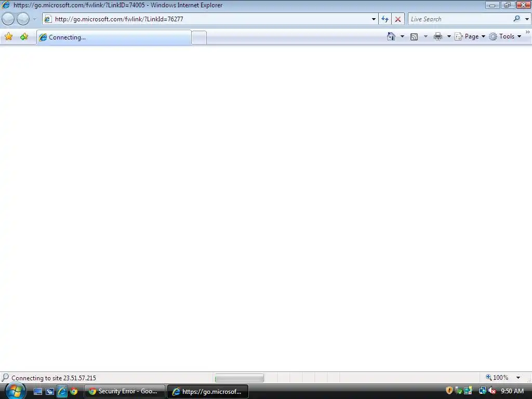Switch to the Security Error Chrome taskbar window

coord(125,391)
